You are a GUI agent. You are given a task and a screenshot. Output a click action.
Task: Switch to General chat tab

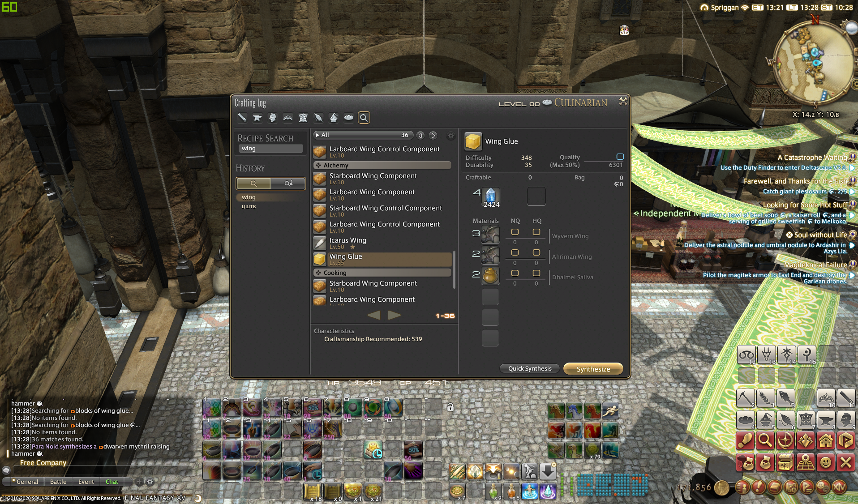coord(27,482)
